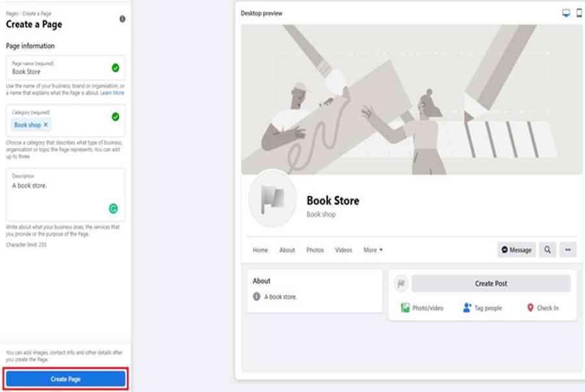Click the Message button in preview
This screenshot has height=392, width=585.
point(516,250)
